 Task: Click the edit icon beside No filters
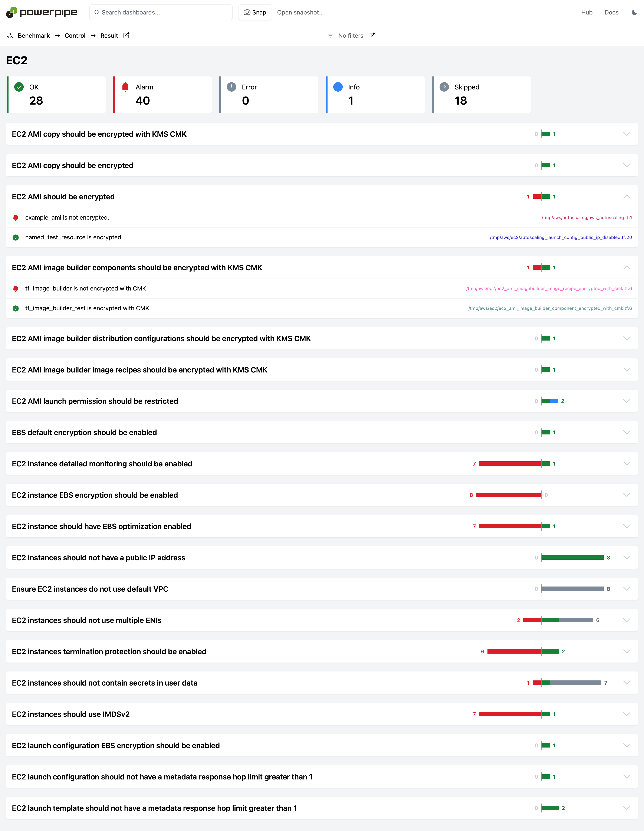coord(372,35)
